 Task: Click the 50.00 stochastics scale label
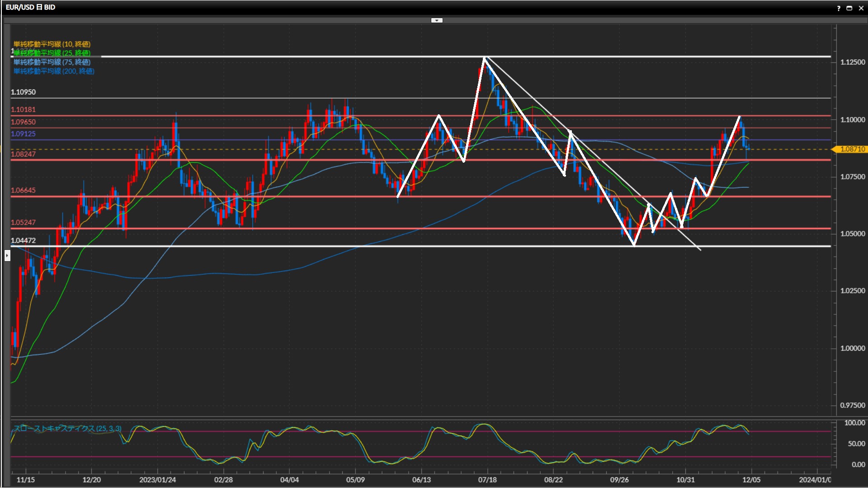(856, 444)
